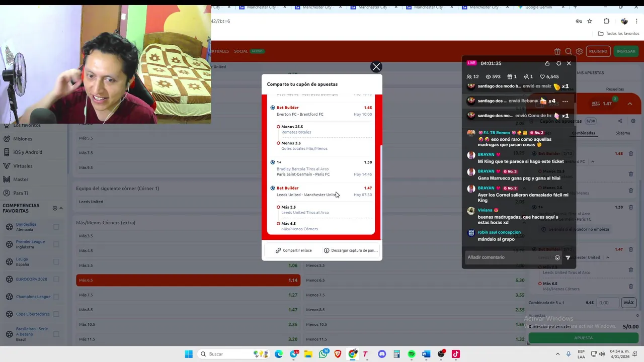Click taskbar Buscar search box
644x362 pixels.
point(234,354)
